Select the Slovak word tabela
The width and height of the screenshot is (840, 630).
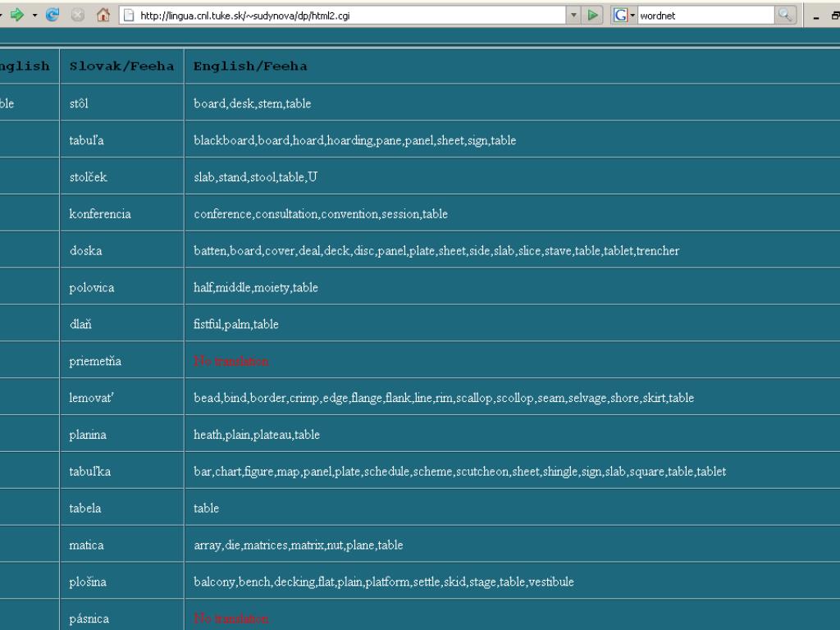(84, 508)
